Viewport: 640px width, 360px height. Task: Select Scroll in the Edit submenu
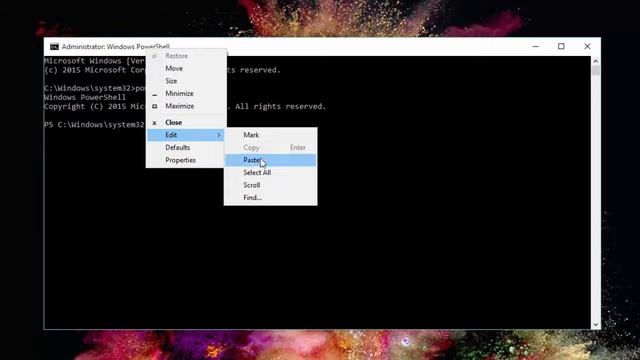click(270, 185)
